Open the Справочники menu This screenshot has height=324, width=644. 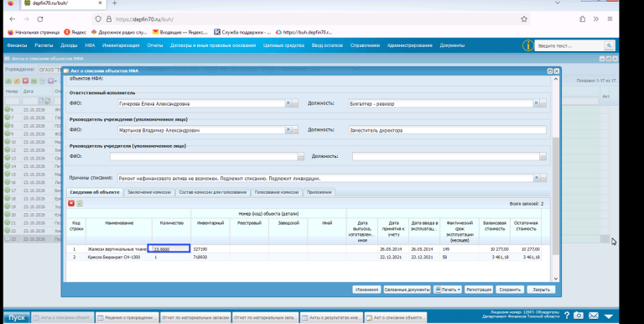(x=365, y=45)
